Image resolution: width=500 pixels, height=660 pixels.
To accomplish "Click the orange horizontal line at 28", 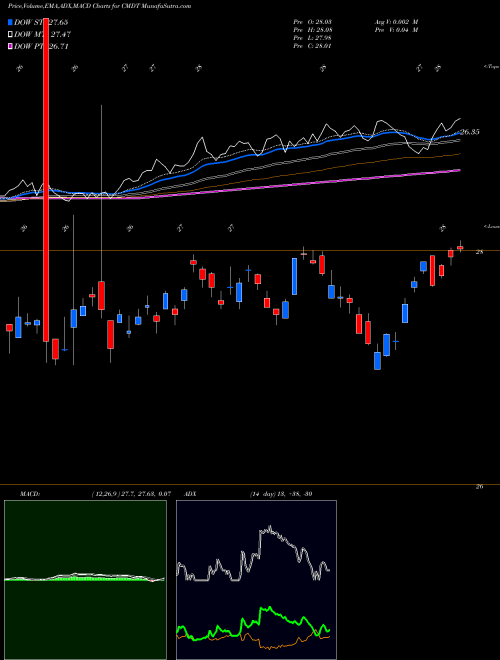I will [250, 251].
